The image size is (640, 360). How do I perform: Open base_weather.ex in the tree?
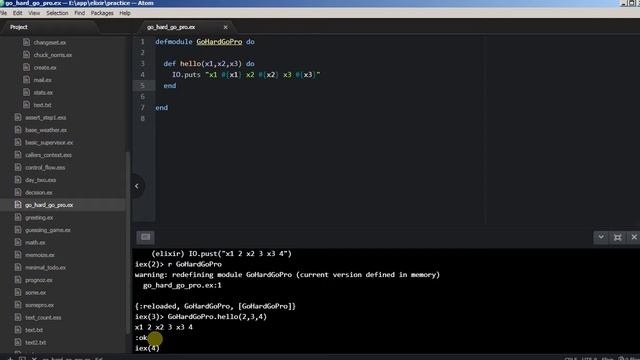pyautogui.click(x=46, y=130)
